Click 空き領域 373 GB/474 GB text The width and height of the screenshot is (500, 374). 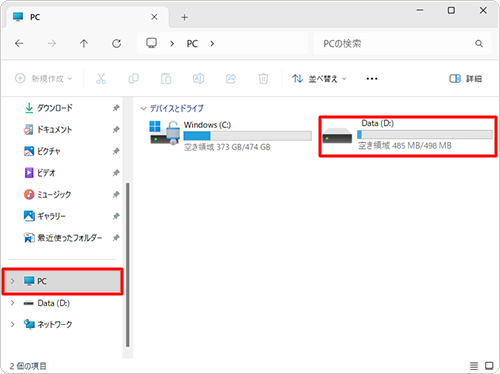(x=227, y=147)
